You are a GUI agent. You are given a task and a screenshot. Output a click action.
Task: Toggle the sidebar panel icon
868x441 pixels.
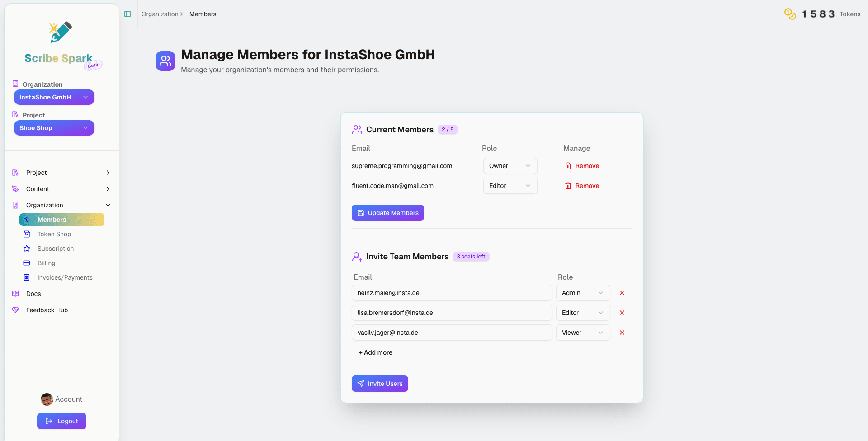click(x=127, y=14)
